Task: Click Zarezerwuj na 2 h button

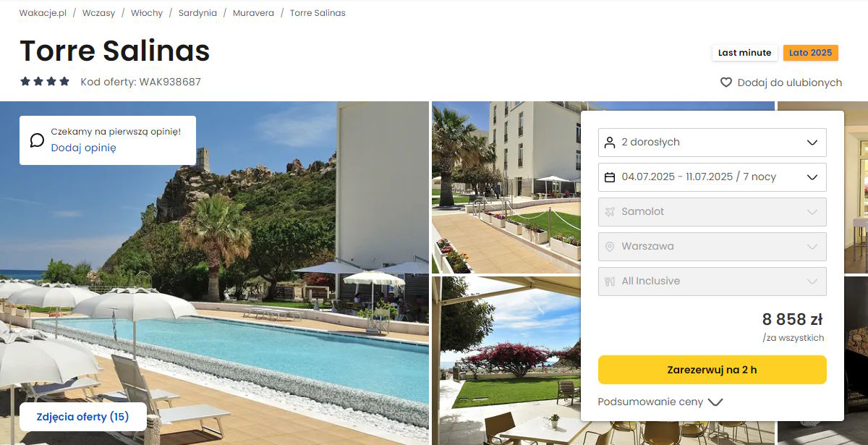Action: pos(712,370)
